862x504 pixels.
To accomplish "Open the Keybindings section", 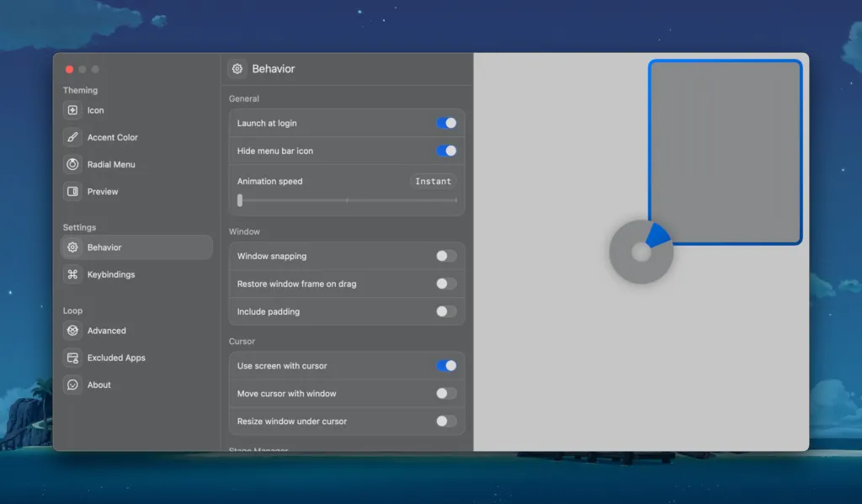I will pyautogui.click(x=136, y=274).
